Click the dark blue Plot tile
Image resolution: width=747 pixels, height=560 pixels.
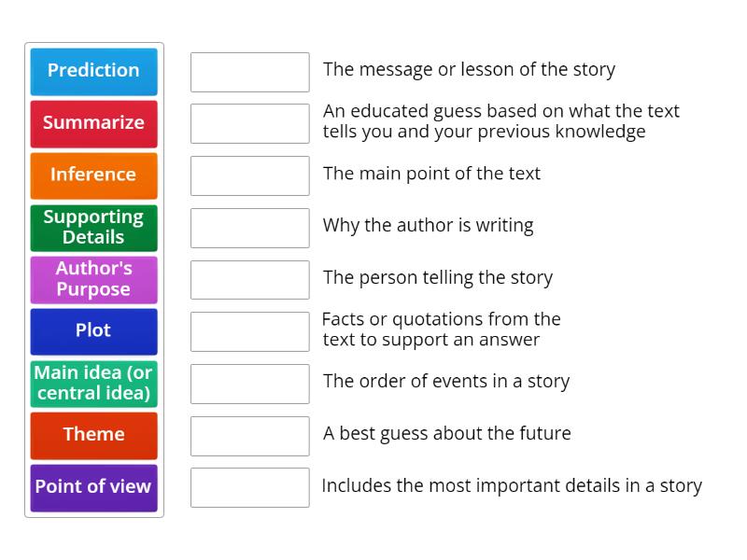tap(93, 331)
